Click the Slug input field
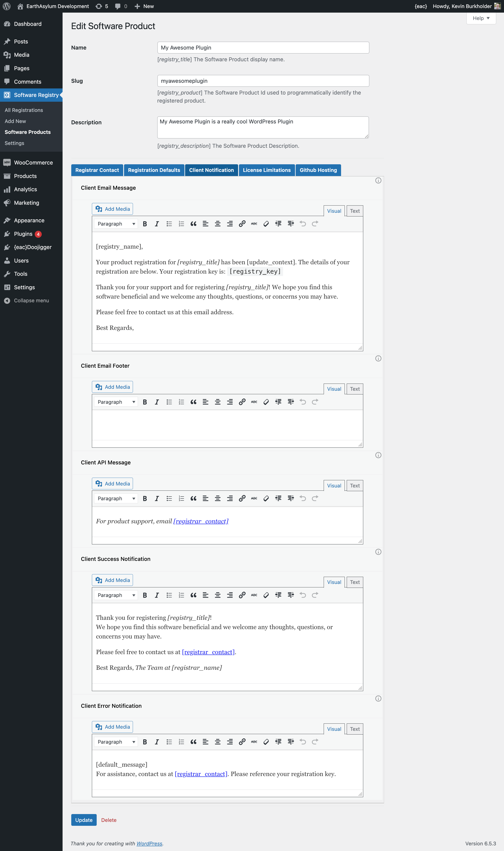Image resolution: width=504 pixels, height=851 pixels. 263,81
